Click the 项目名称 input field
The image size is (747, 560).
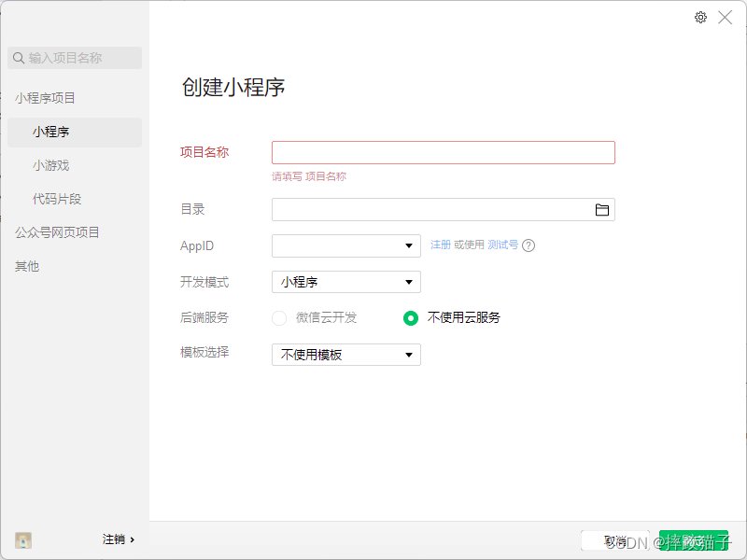click(443, 152)
